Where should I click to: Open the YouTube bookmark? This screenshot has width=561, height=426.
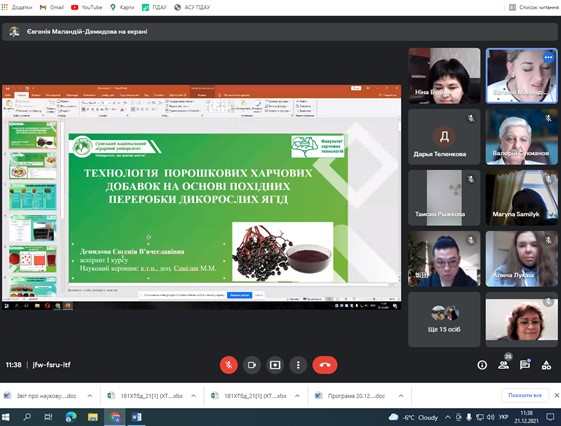point(87,7)
